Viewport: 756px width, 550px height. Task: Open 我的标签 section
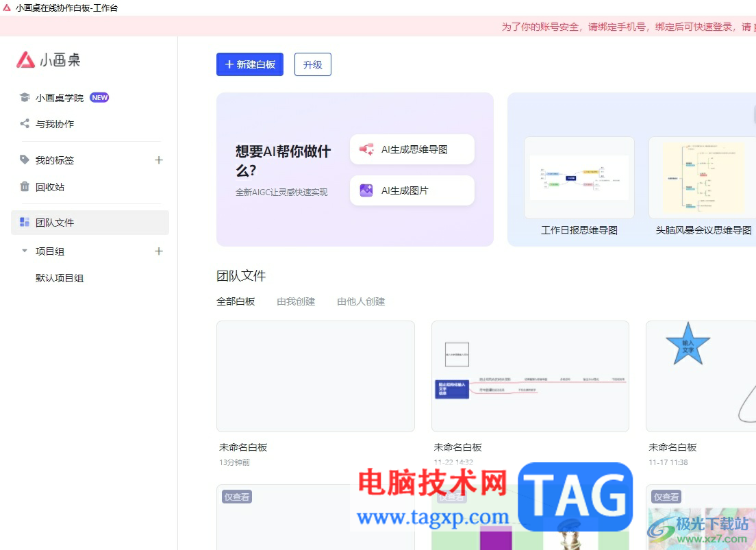pos(55,160)
